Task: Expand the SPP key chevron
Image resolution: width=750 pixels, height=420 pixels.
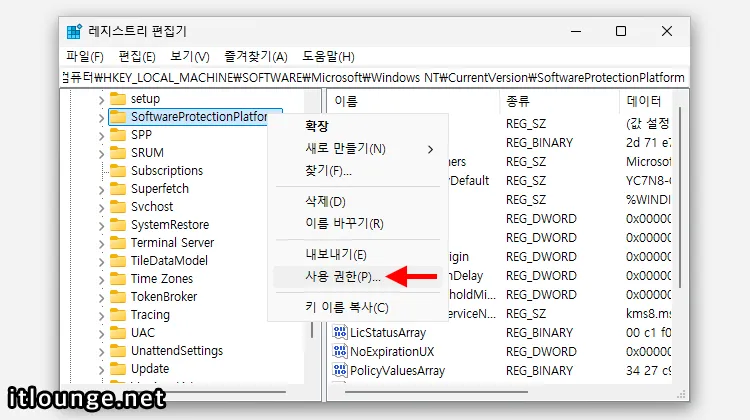Action: coord(101,136)
